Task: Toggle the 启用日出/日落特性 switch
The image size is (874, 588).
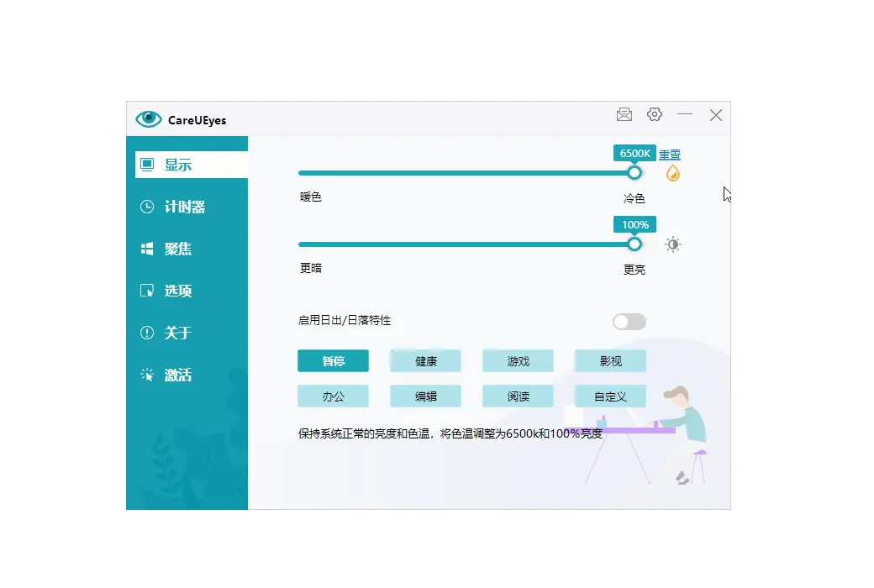Action: click(629, 322)
